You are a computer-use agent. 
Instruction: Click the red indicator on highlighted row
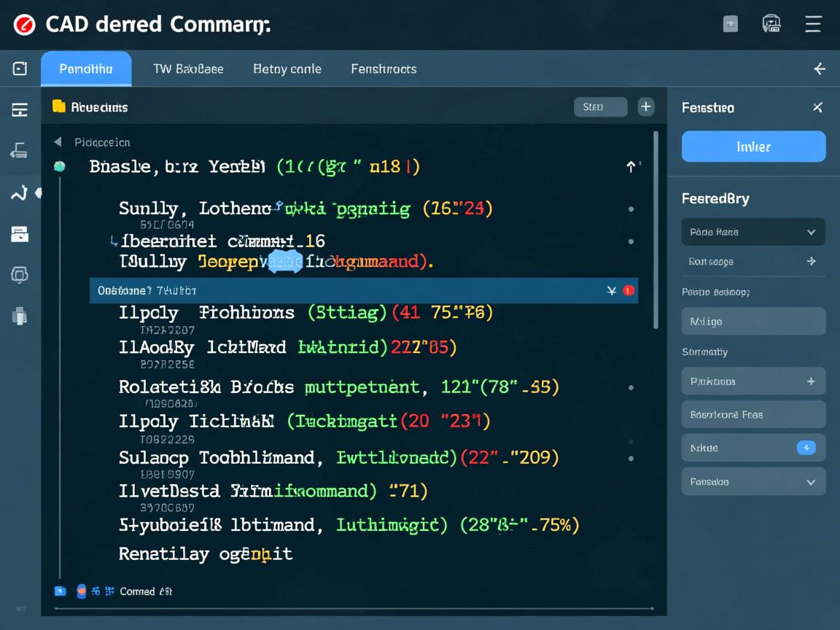[629, 290]
